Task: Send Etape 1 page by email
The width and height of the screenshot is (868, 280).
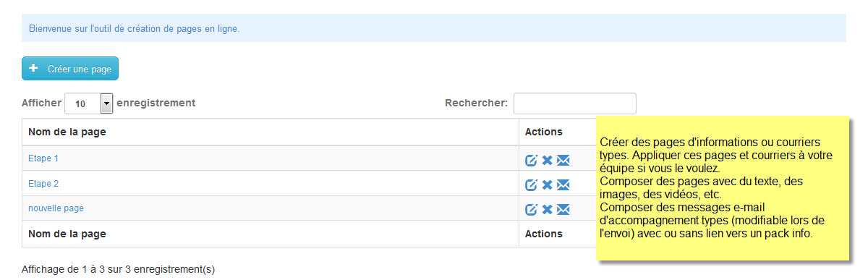Action: (x=563, y=161)
